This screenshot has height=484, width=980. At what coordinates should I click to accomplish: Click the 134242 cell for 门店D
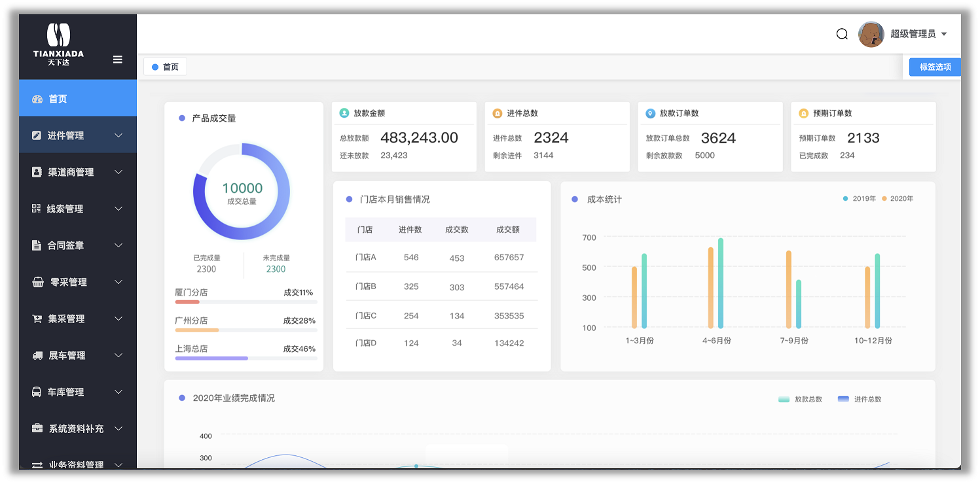[x=509, y=343]
